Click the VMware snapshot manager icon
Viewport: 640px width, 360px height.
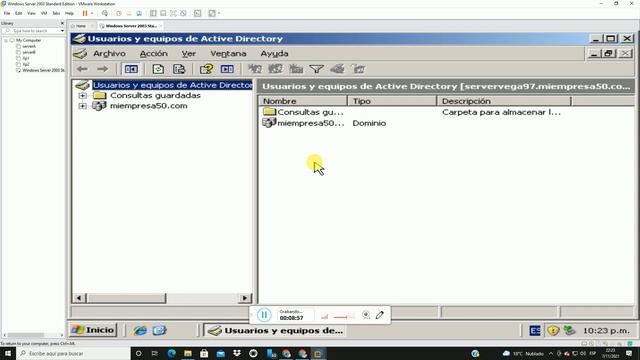[x=139, y=13]
